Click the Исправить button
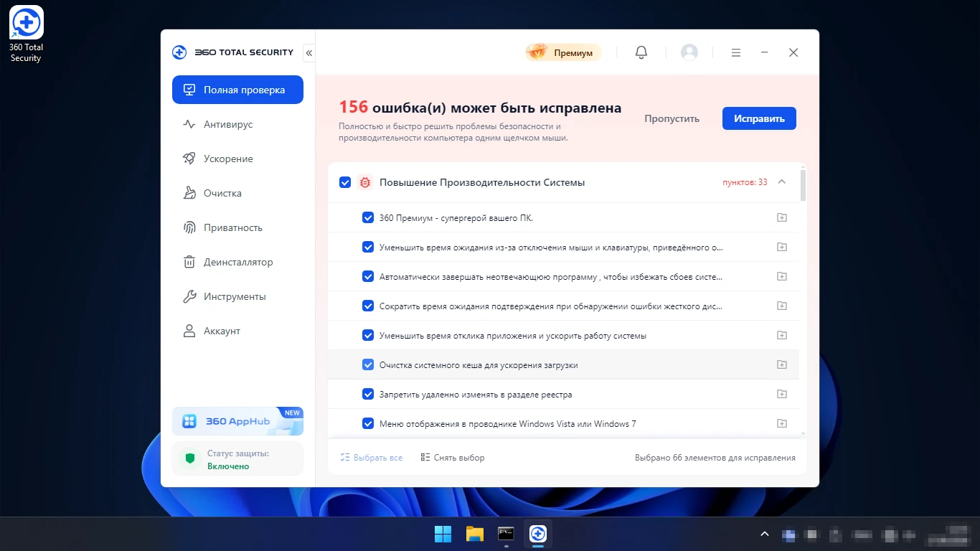The width and height of the screenshot is (980, 551). pyautogui.click(x=759, y=118)
